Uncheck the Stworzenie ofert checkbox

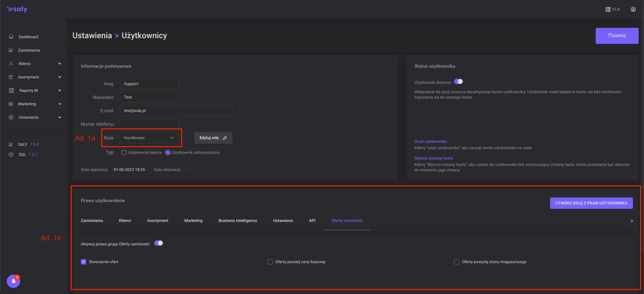point(84,262)
